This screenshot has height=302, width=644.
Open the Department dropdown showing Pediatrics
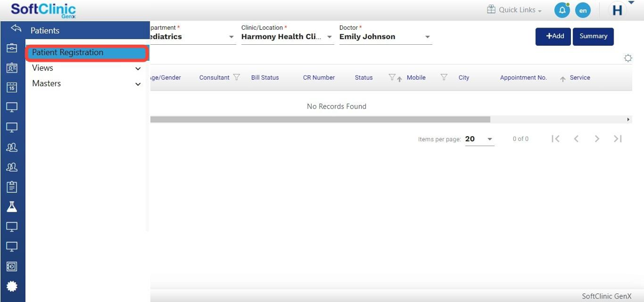(193, 37)
